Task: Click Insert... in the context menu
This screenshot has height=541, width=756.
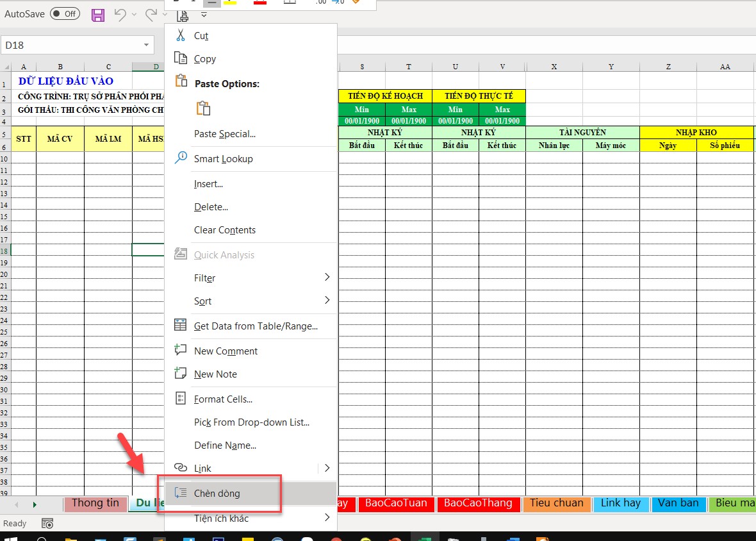Action: point(208,184)
